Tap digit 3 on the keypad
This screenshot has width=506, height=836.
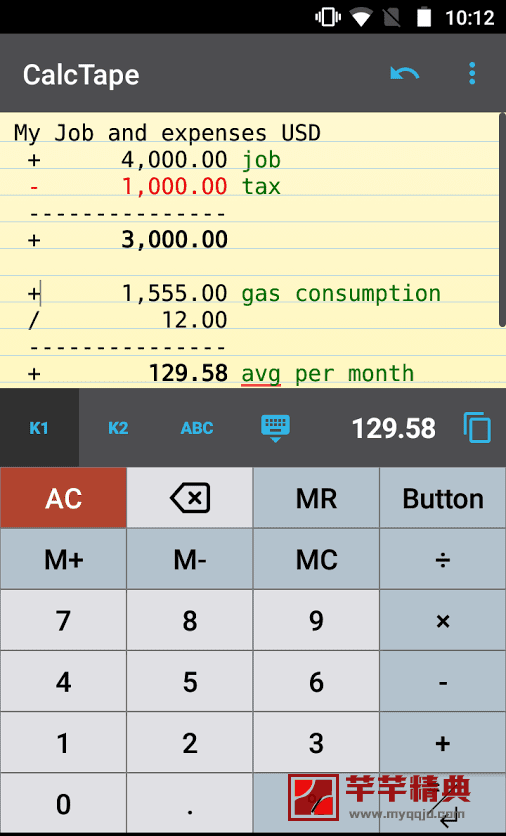(316, 743)
